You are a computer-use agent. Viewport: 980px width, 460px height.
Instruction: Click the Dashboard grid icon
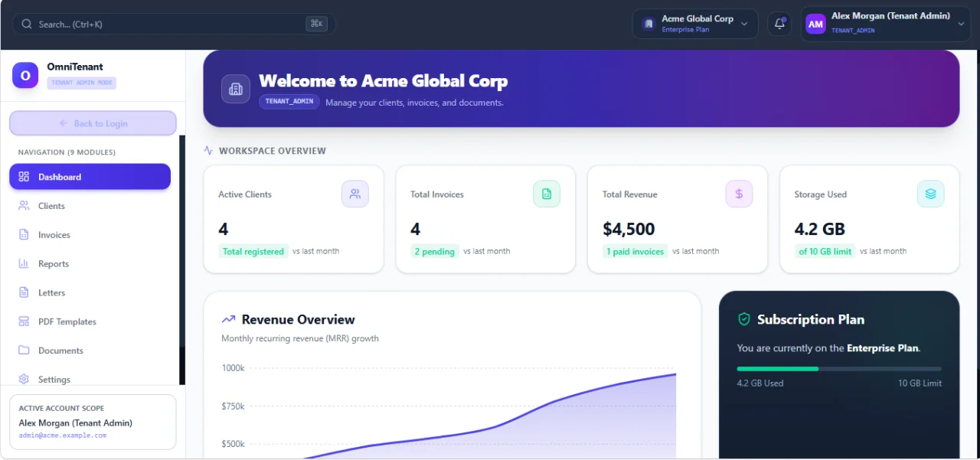pos(24,177)
